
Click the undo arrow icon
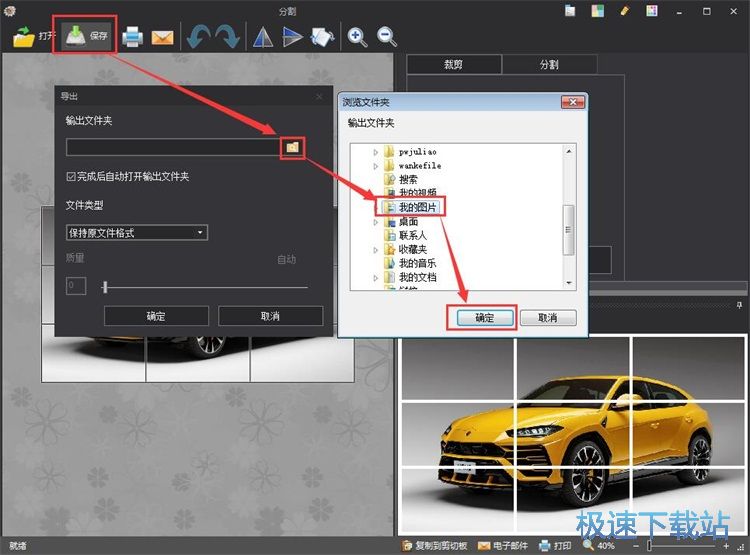click(199, 38)
